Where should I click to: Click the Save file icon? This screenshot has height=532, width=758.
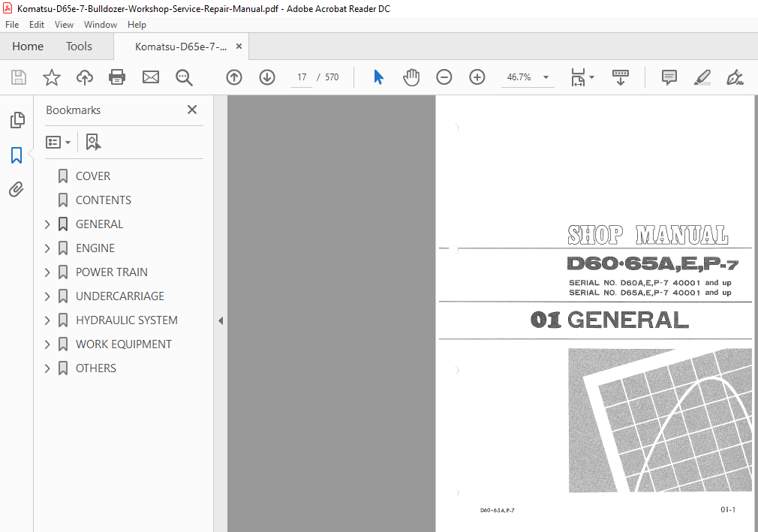[19, 77]
